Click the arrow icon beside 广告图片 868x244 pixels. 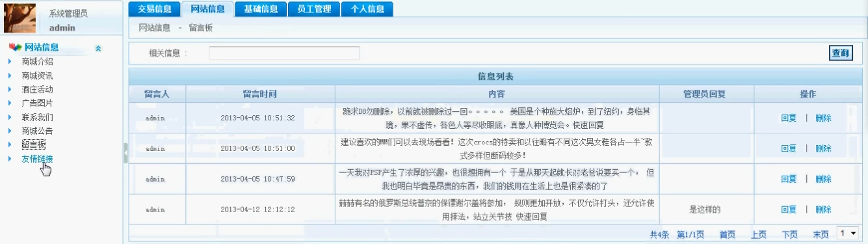[x=10, y=103]
